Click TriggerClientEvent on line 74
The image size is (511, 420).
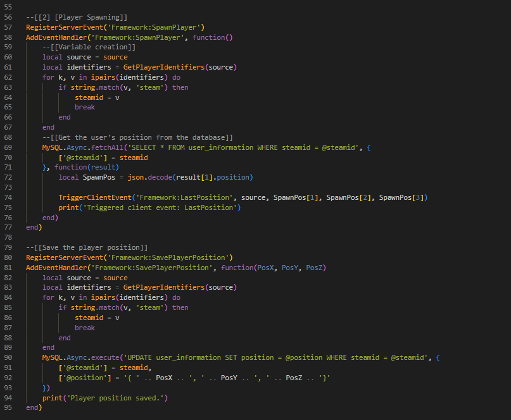[95, 197]
